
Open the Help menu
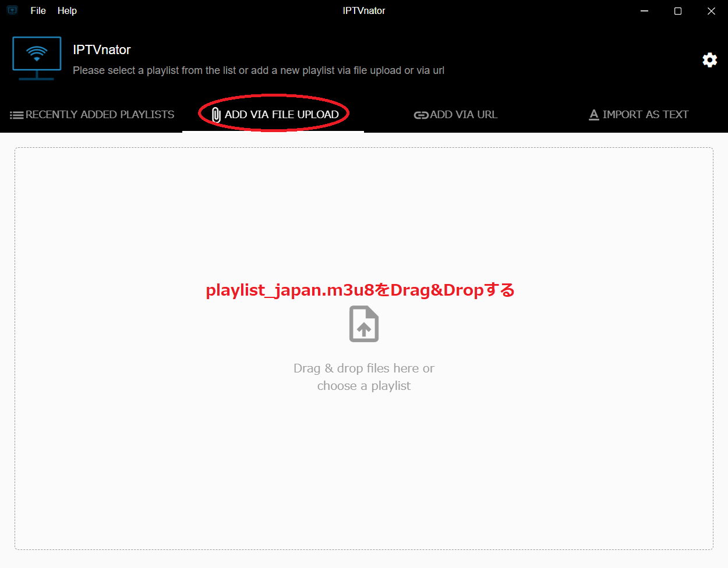tap(67, 10)
